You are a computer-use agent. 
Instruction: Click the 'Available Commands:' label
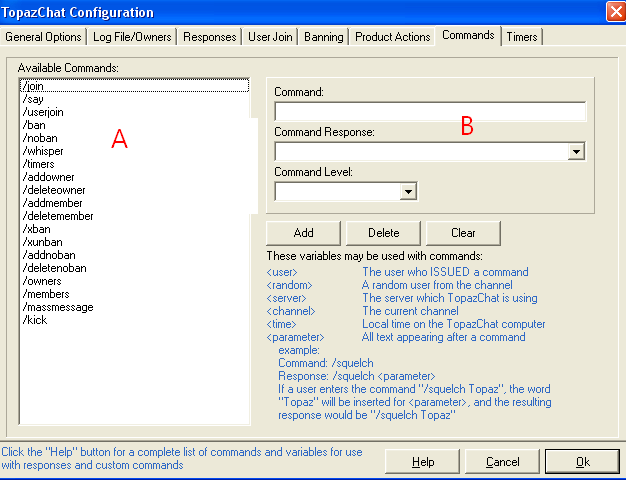click(x=68, y=68)
